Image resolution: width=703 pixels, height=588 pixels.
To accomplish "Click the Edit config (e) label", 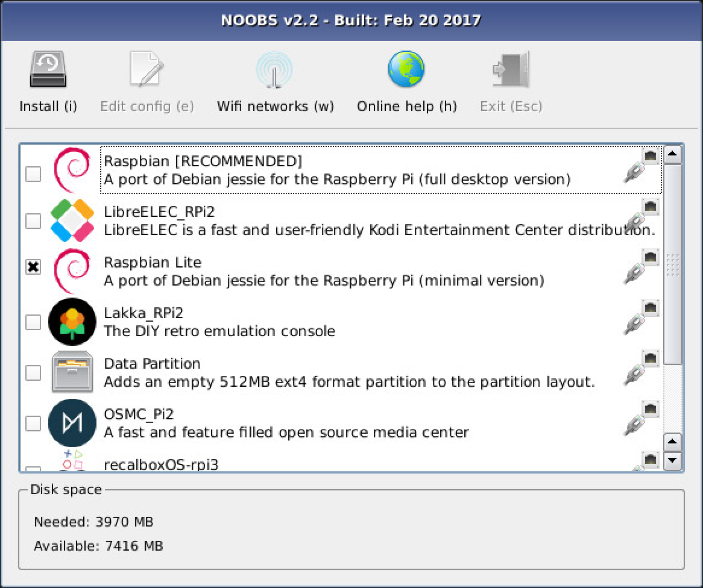I will [147, 107].
